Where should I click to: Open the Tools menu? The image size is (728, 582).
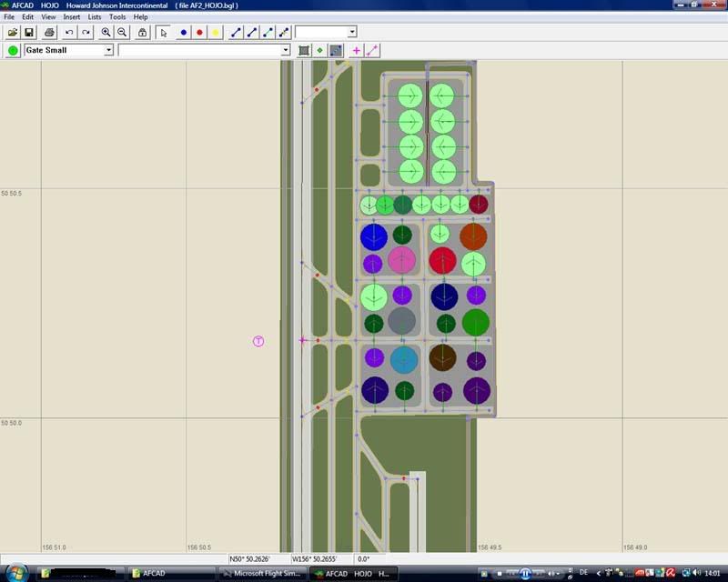point(117,16)
